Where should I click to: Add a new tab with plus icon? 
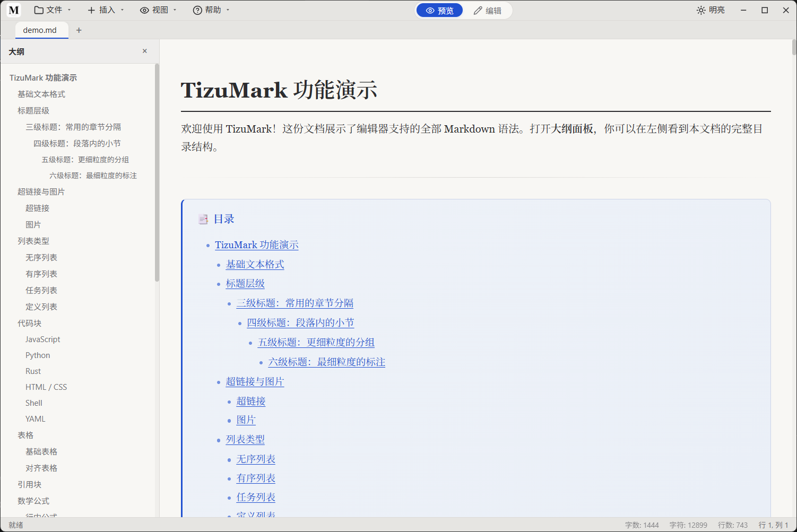tap(79, 30)
